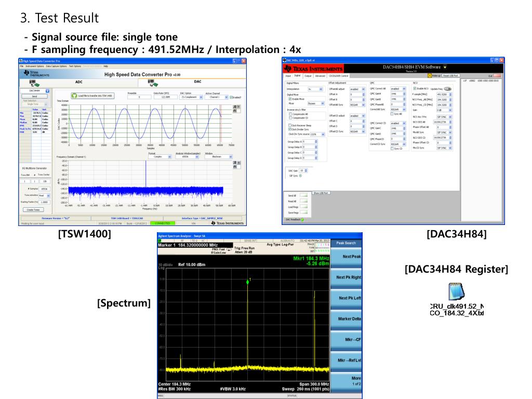Click the Reset USB Port button
Viewport: 532px width, 399px height.
tap(450, 76)
